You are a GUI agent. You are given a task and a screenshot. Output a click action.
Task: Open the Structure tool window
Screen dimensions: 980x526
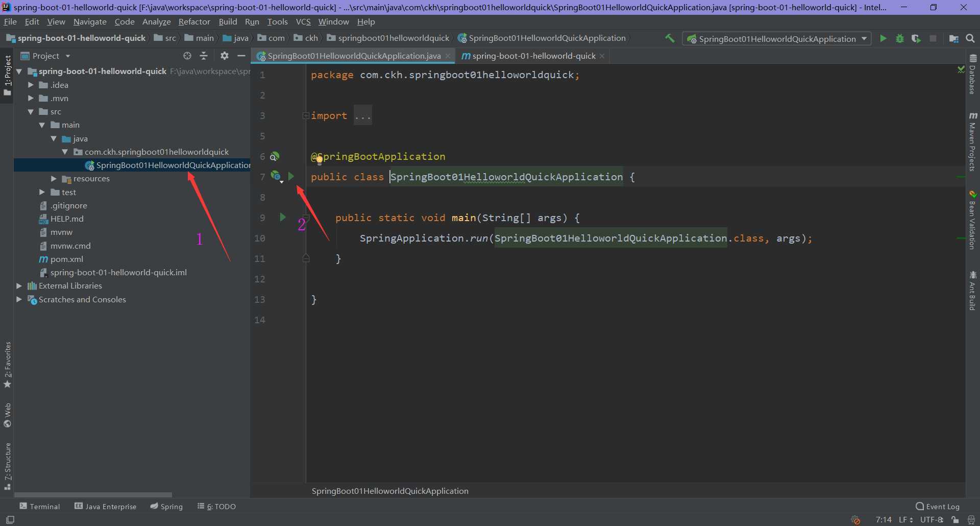pos(7,466)
